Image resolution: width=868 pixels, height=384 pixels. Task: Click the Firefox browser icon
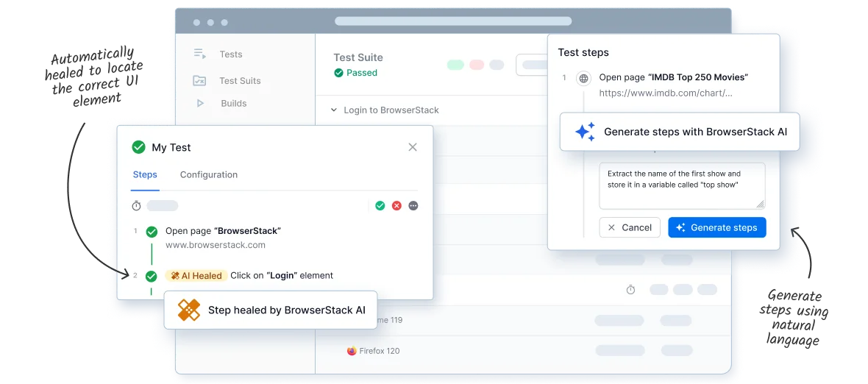(x=352, y=351)
